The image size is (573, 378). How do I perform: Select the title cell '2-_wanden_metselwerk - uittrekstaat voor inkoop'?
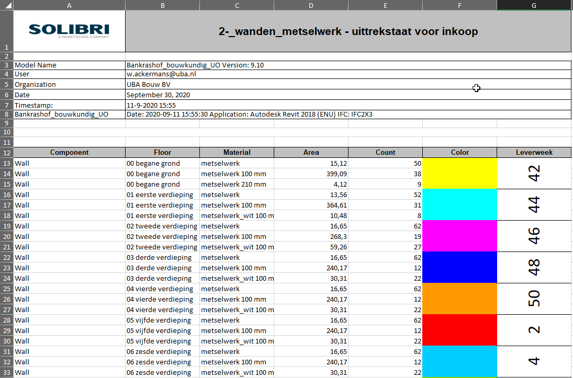(348, 31)
